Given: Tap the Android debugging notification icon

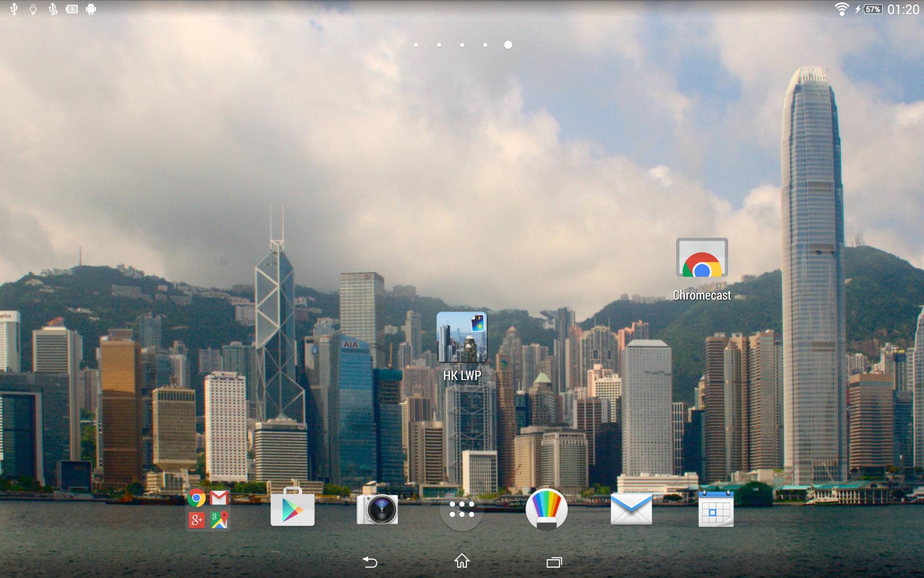Looking at the screenshot, I should tap(91, 9).
